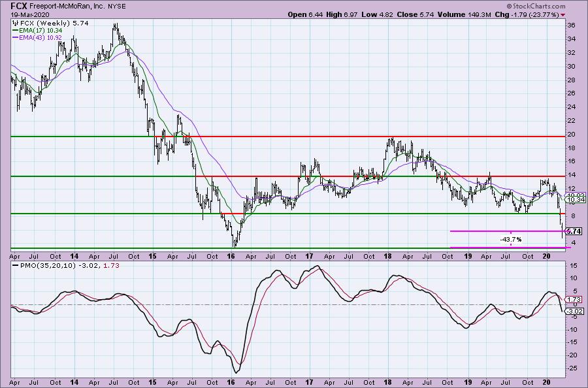The height and width of the screenshot is (388, 588).
Task: Click year 19 on the PMO panel time axis
Action: click(467, 382)
